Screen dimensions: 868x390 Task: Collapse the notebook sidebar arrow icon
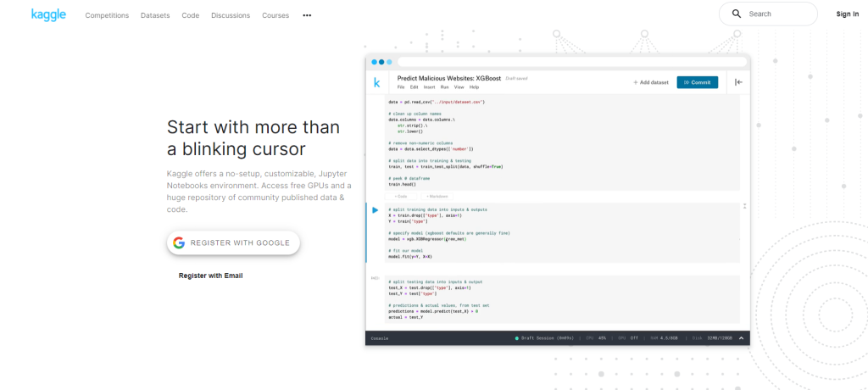pos(738,82)
